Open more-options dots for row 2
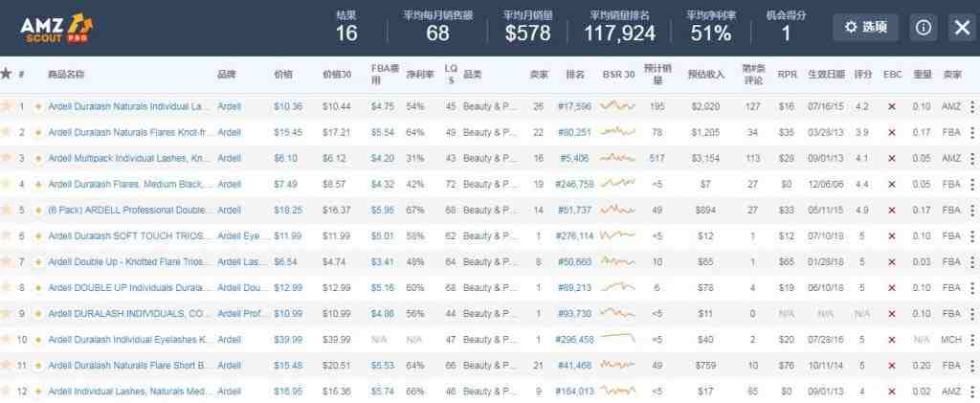This screenshot has width=980, height=403. [972, 132]
